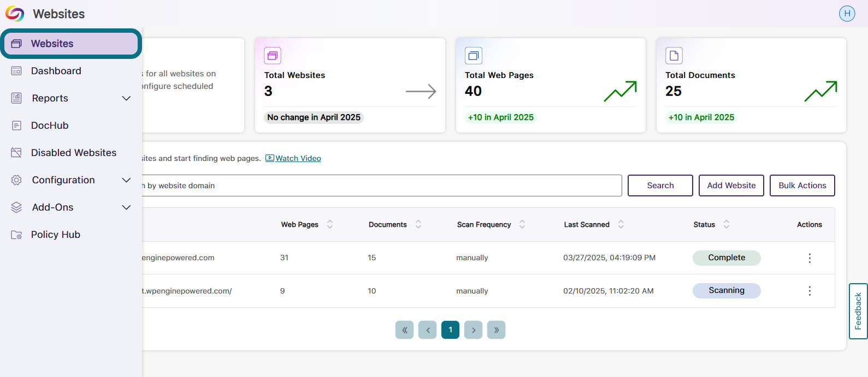
Task: Open actions menu for Complete row
Action: (810, 258)
